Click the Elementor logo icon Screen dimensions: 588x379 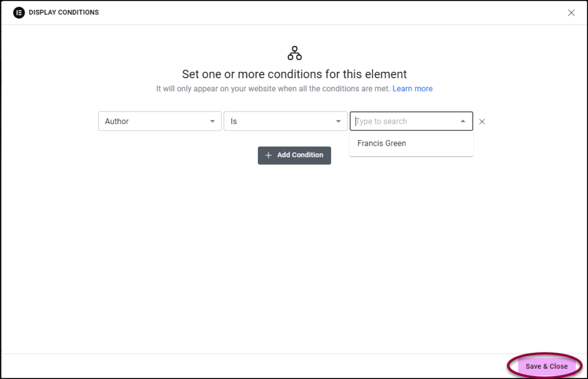pyautogui.click(x=18, y=12)
